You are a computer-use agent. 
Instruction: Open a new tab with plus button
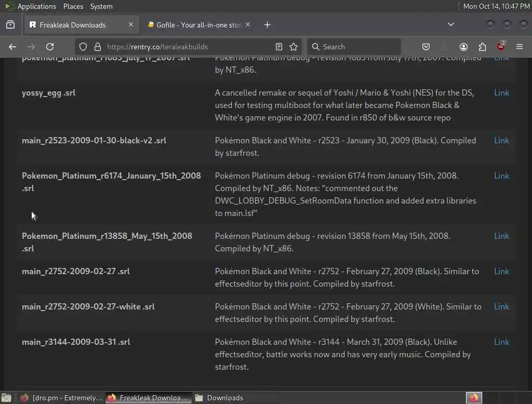click(x=268, y=25)
